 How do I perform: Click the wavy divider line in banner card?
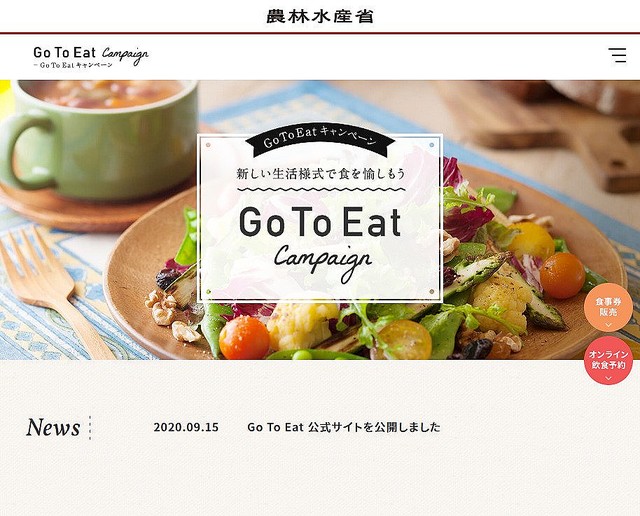click(x=321, y=189)
